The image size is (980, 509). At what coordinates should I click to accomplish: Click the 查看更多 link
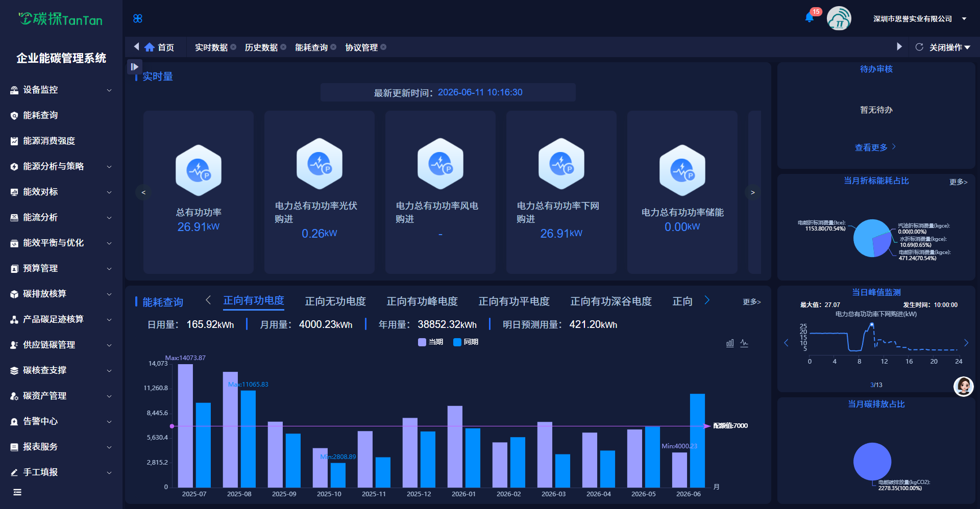[875, 147]
